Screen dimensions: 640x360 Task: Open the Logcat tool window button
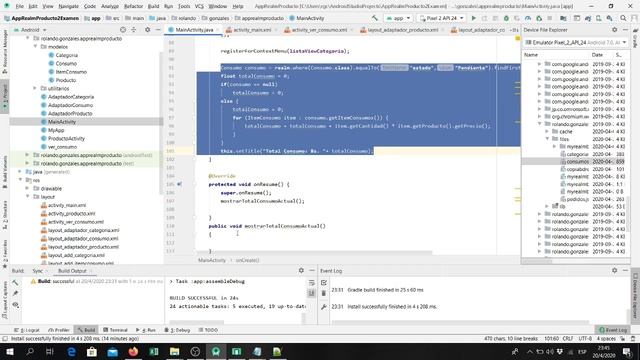click(x=27, y=330)
